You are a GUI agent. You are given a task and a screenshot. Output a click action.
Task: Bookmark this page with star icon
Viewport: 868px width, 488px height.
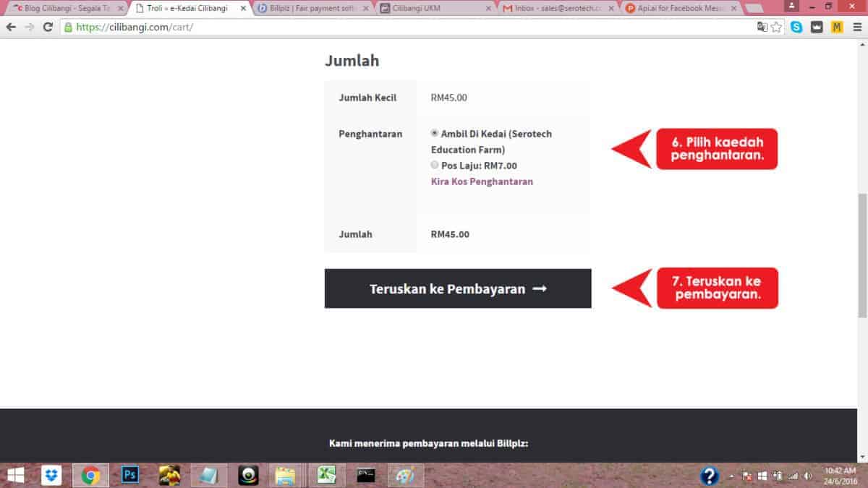[x=776, y=27]
